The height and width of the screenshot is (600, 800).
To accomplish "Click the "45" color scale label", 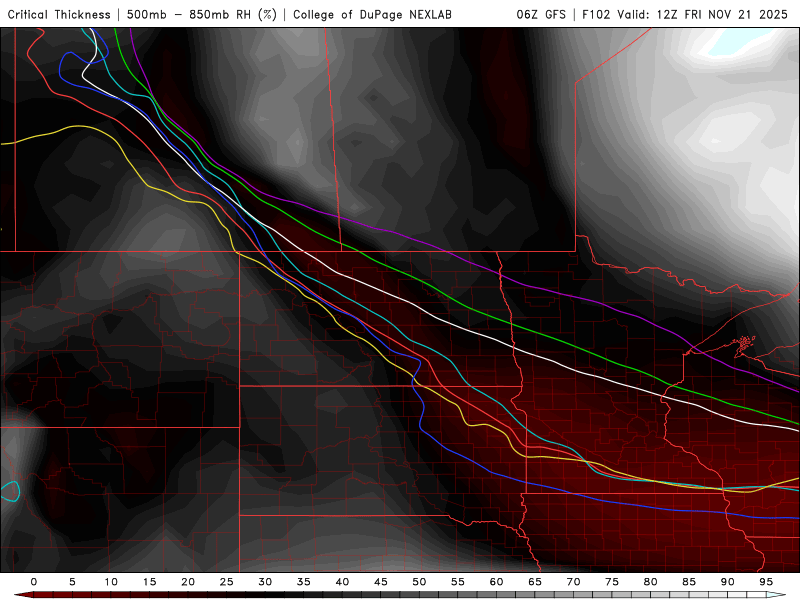I will coord(381,582).
